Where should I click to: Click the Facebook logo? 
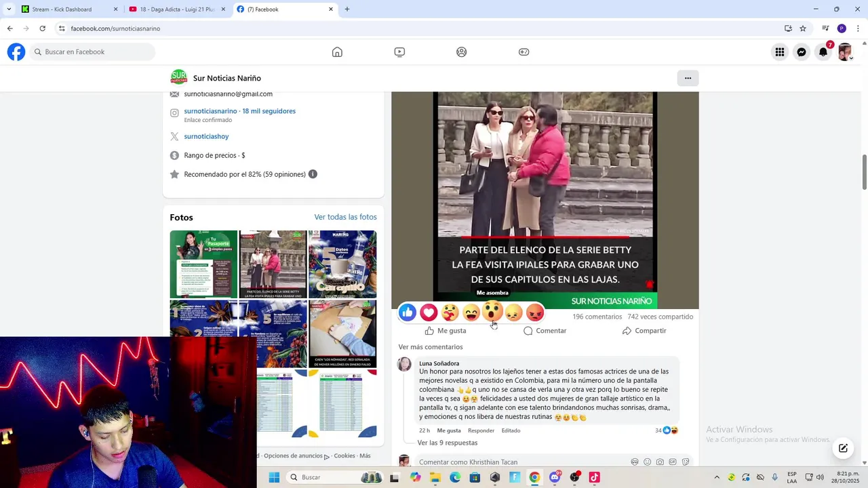pyautogui.click(x=16, y=52)
